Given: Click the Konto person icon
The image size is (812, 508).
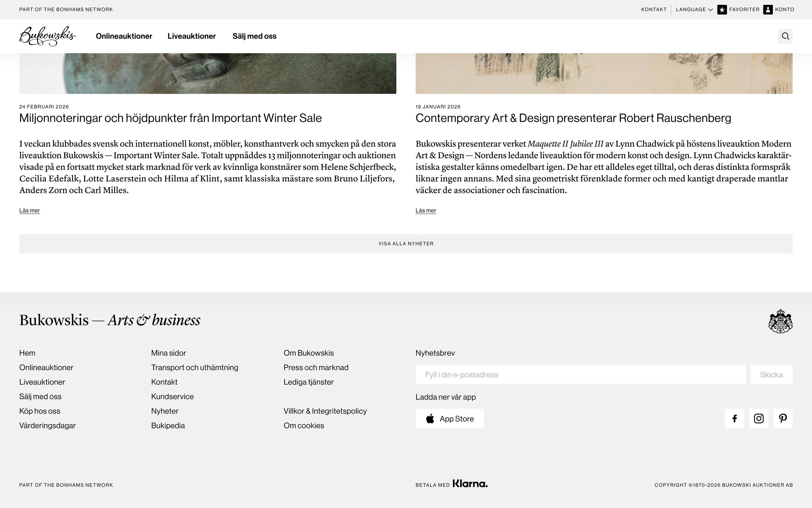Looking at the screenshot, I should 768,9.
